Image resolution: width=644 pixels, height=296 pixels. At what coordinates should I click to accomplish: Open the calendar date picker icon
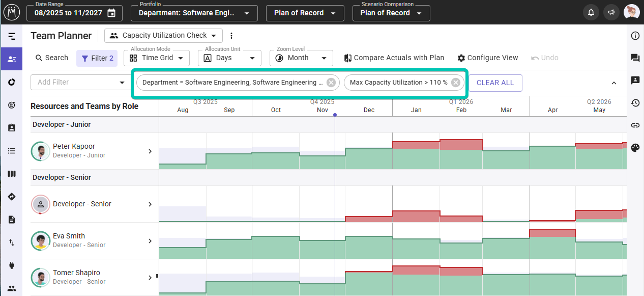tap(111, 13)
